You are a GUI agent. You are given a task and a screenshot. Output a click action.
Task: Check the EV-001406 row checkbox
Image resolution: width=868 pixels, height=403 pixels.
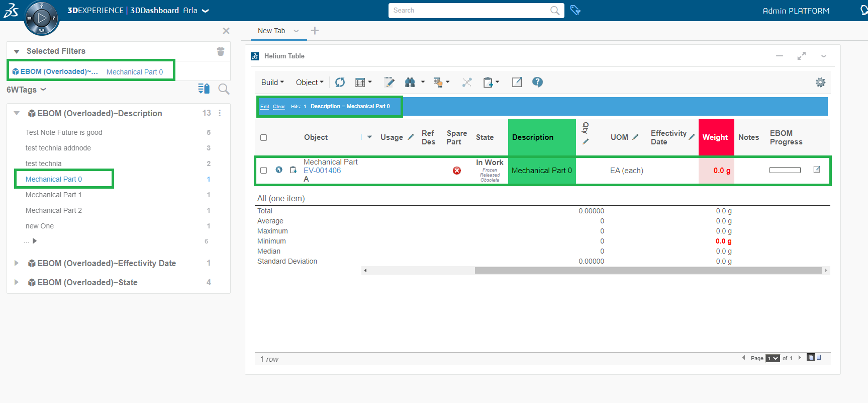264,171
